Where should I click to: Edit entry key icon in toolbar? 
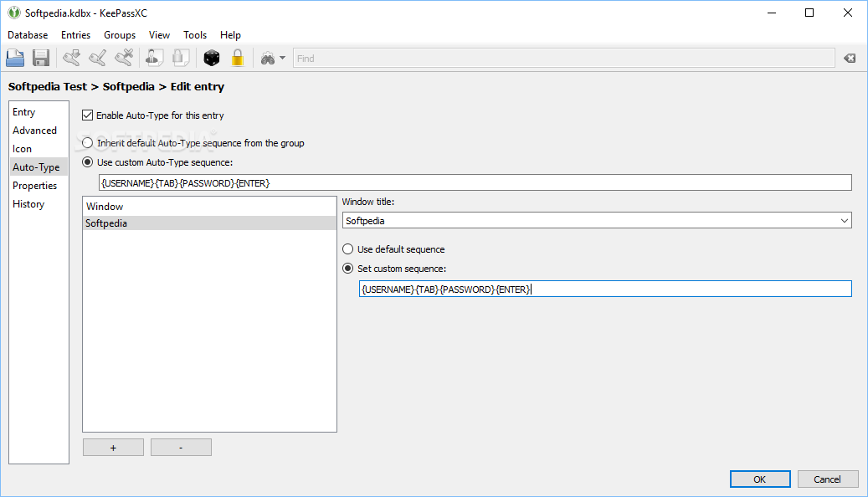coord(98,58)
